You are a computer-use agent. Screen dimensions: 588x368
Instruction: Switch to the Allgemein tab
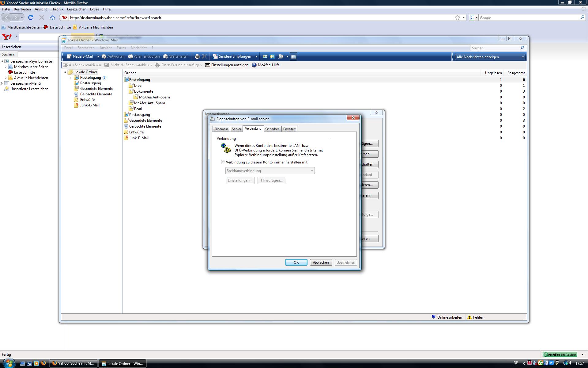point(221,129)
